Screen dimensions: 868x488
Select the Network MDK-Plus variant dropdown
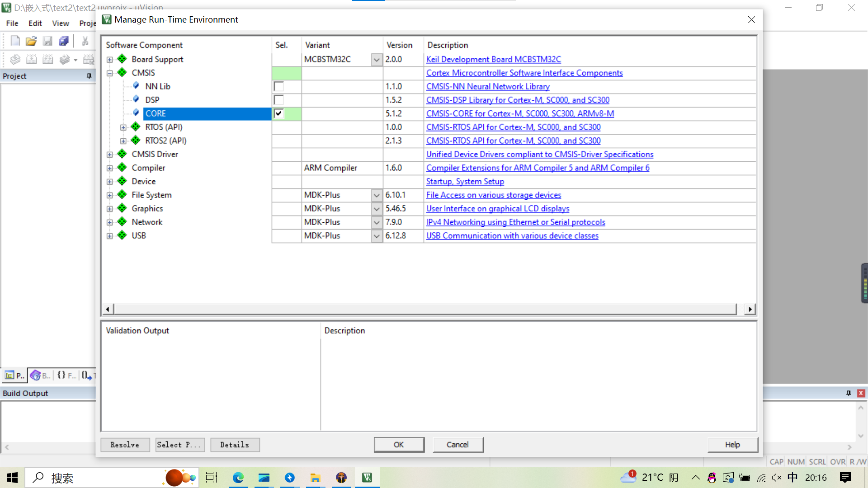point(376,222)
